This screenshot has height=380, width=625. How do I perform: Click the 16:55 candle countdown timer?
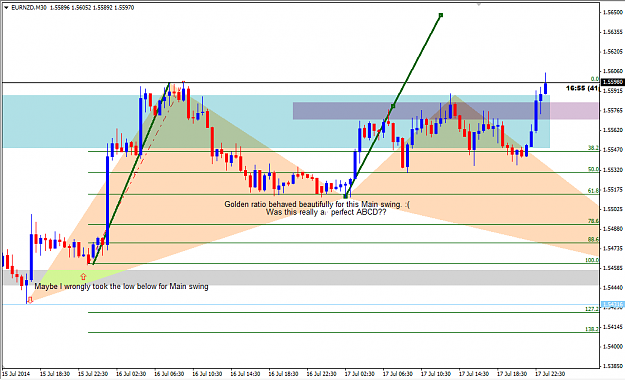582,88
